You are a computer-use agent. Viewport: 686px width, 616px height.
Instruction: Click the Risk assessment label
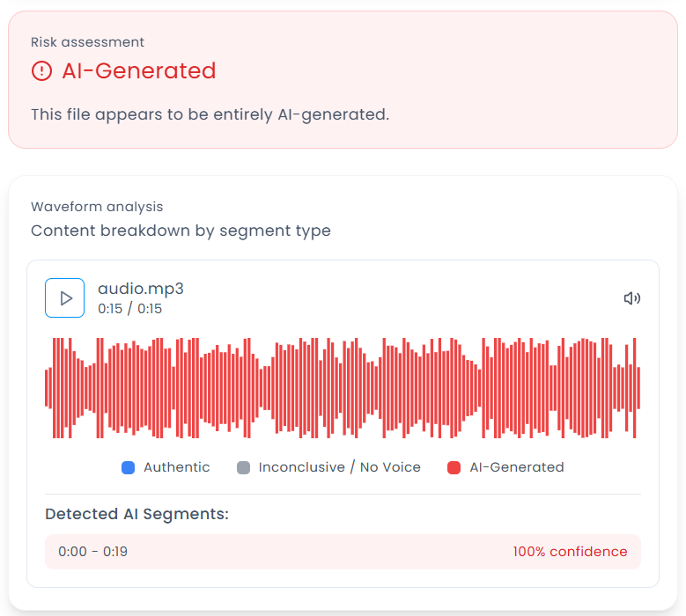click(x=87, y=42)
